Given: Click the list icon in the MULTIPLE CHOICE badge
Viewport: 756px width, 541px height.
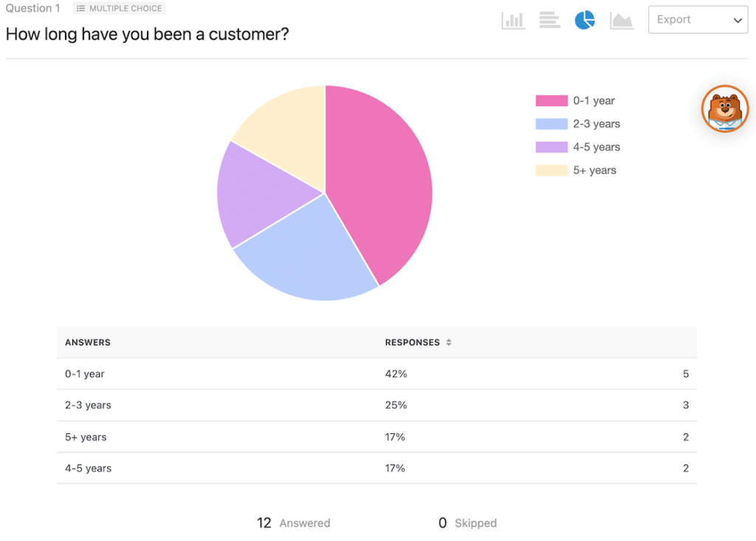Looking at the screenshot, I should (81, 8).
